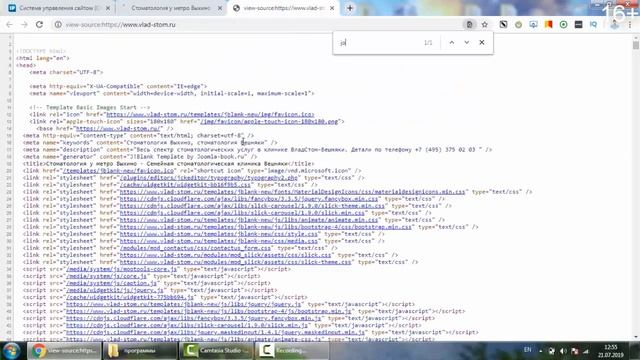Viewport: 640px width, 360px height.
Task: Open the программы folder in the taskbar
Action: tap(140, 351)
